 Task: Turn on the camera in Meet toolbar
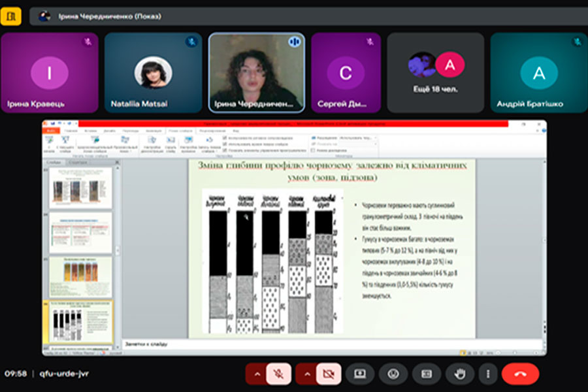pyautogui.click(x=329, y=374)
